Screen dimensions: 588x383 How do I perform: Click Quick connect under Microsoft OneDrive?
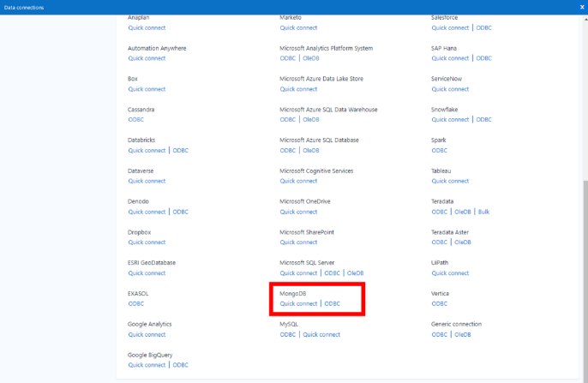[298, 212]
